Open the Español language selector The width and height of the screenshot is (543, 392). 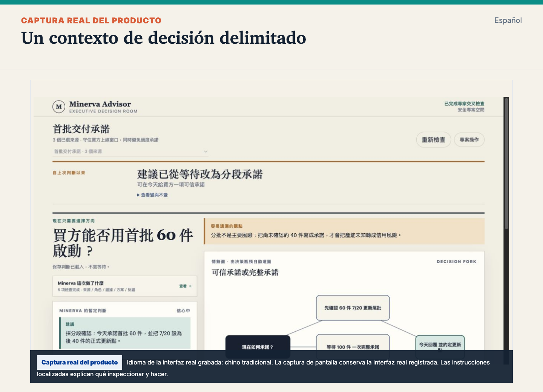[508, 20]
